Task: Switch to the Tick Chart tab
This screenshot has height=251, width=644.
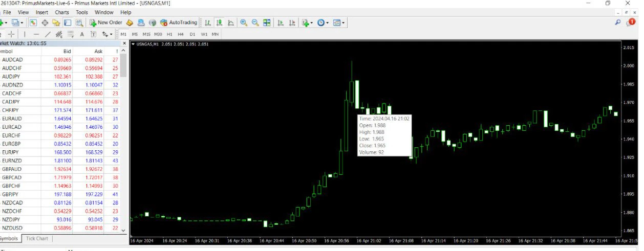Action: 37,239
